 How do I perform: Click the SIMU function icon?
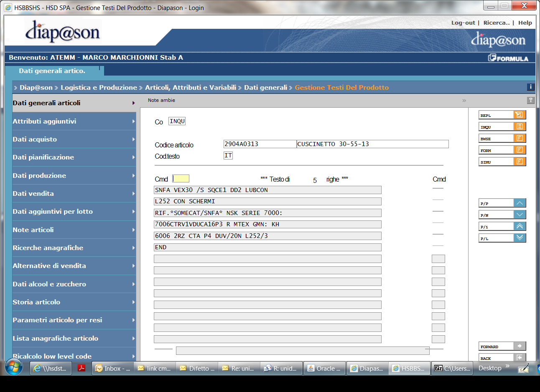[x=520, y=162]
